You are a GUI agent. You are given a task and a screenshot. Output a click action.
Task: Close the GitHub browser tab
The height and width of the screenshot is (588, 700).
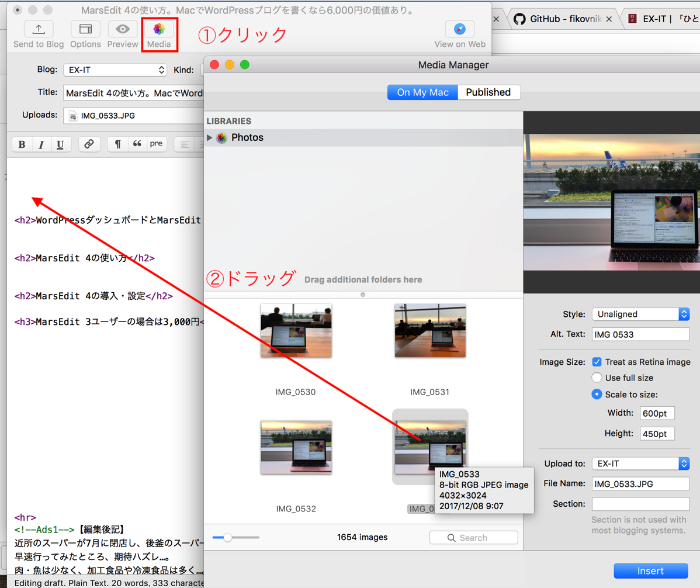[609, 19]
